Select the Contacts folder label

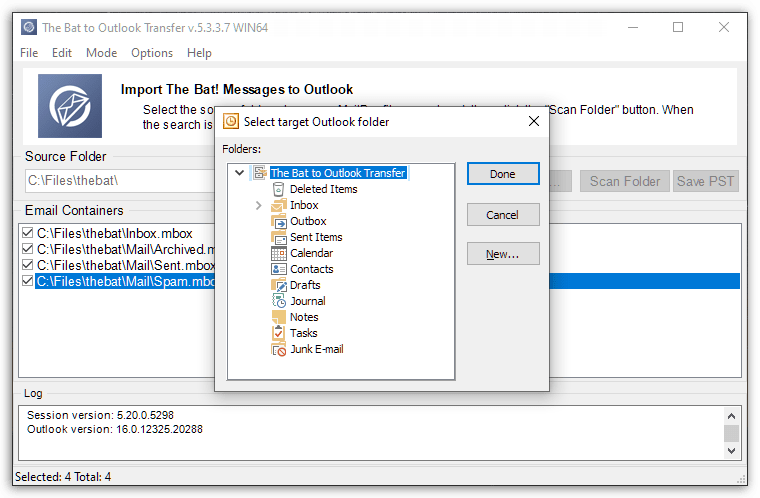[x=312, y=269]
